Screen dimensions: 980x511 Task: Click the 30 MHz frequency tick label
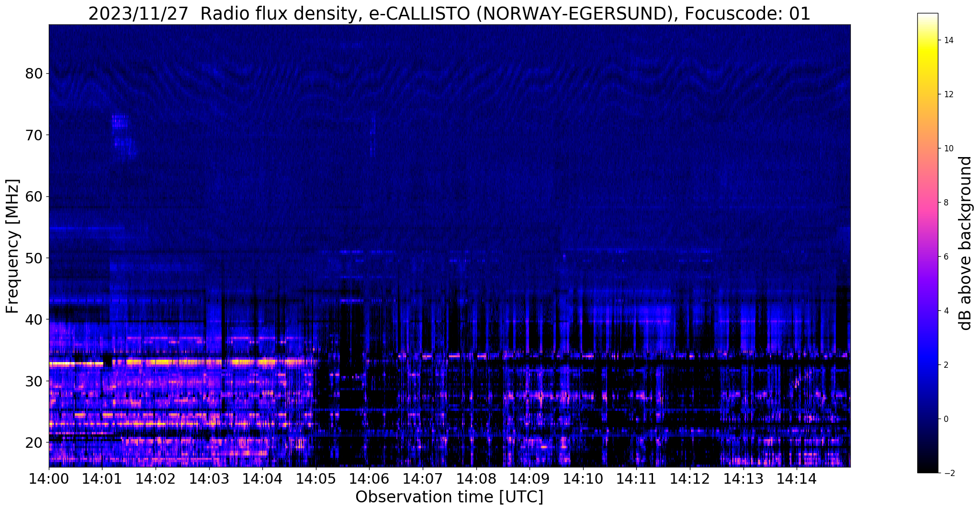click(34, 381)
